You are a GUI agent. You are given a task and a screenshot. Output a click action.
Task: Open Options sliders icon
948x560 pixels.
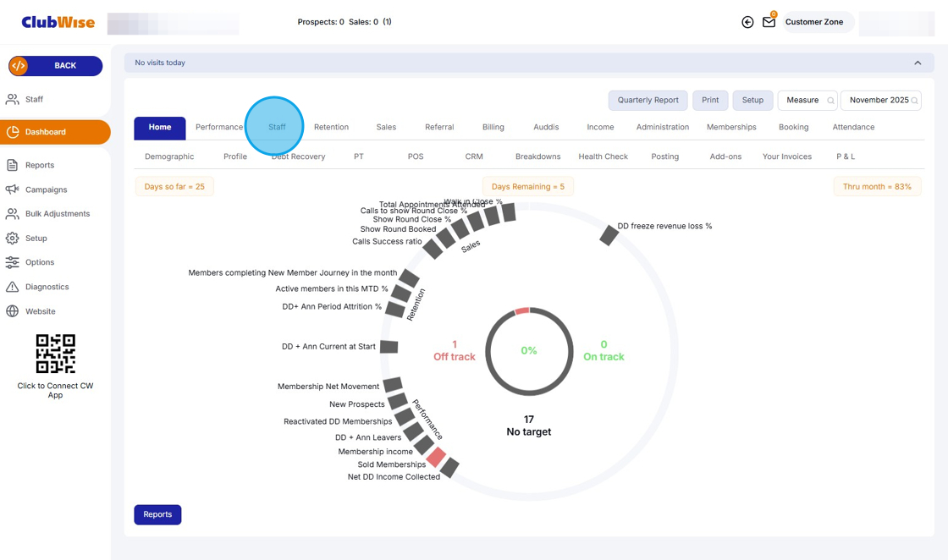(x=13, y=263)
